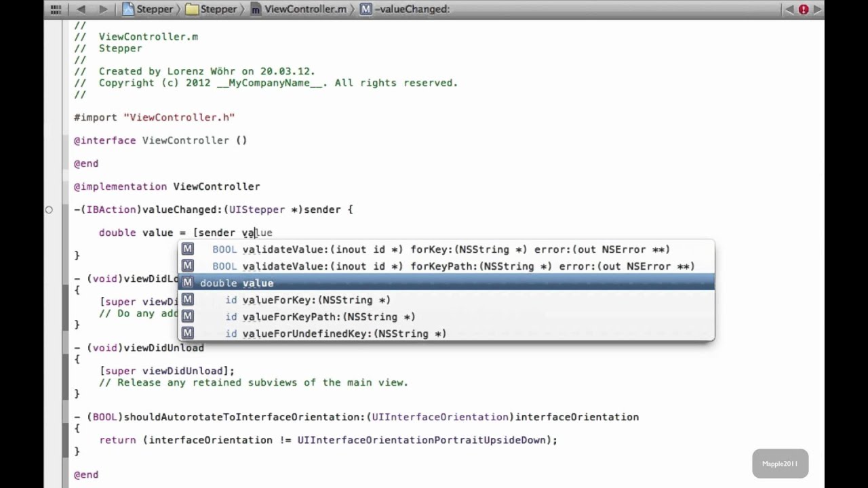This screenshot has width=868, height=488.
Task: Click the '@interface ViewController ()' line
Action: tap(161, 140)
